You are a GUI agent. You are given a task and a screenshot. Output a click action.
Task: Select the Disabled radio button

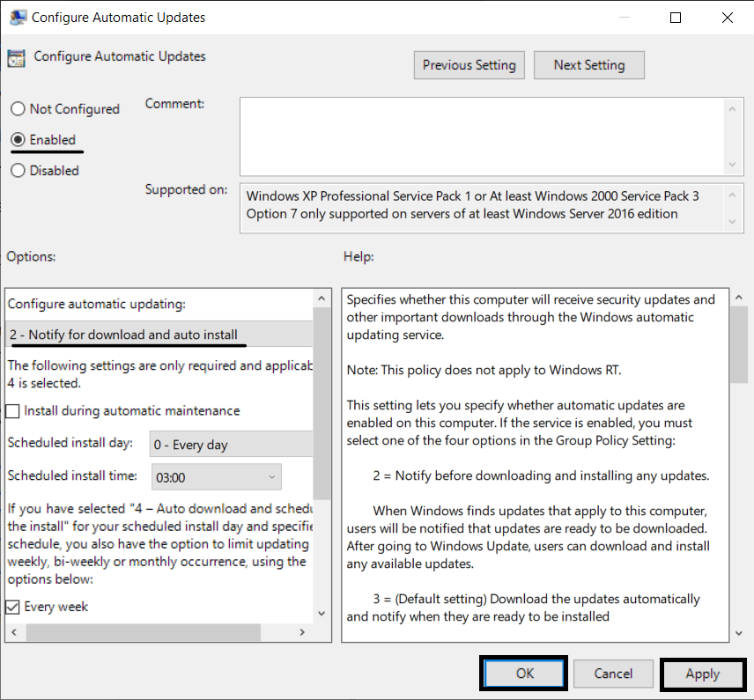click(18, 170)
